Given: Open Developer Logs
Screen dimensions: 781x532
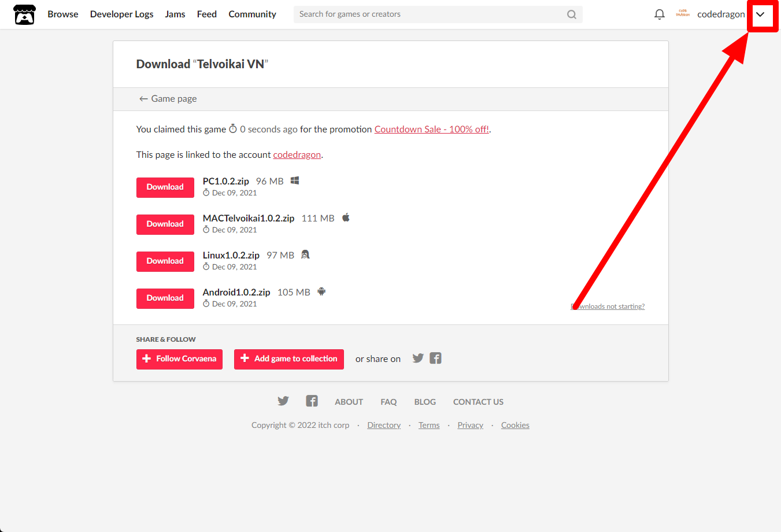Looking at the screenshot, I should click(x=122, y=14).
